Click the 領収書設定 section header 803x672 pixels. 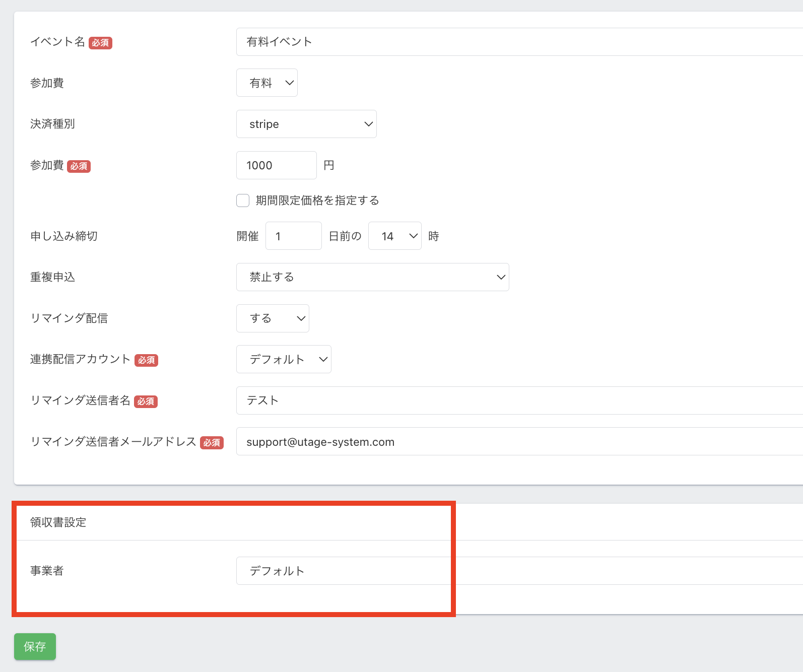(x=58, y=522)
